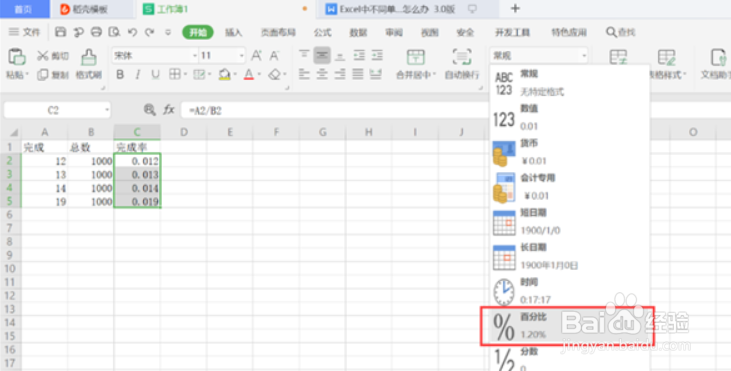Switch to the 公式 Formulas tab

click(x=322, y=32)
